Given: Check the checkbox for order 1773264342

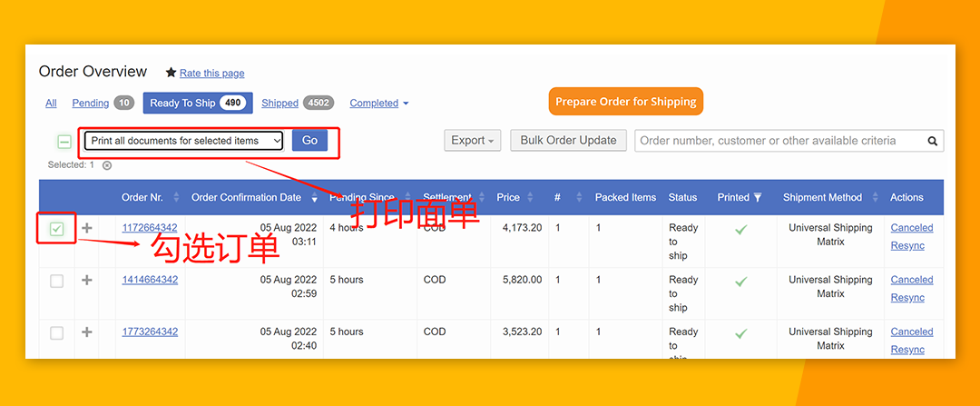Looking at the screenshot, I should [x=57, y=333].
